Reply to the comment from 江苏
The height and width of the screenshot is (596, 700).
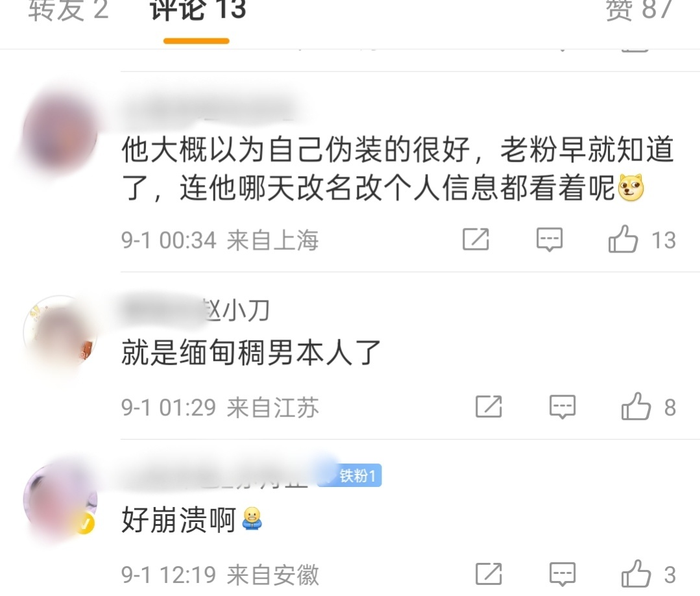(x=562, y=406)
